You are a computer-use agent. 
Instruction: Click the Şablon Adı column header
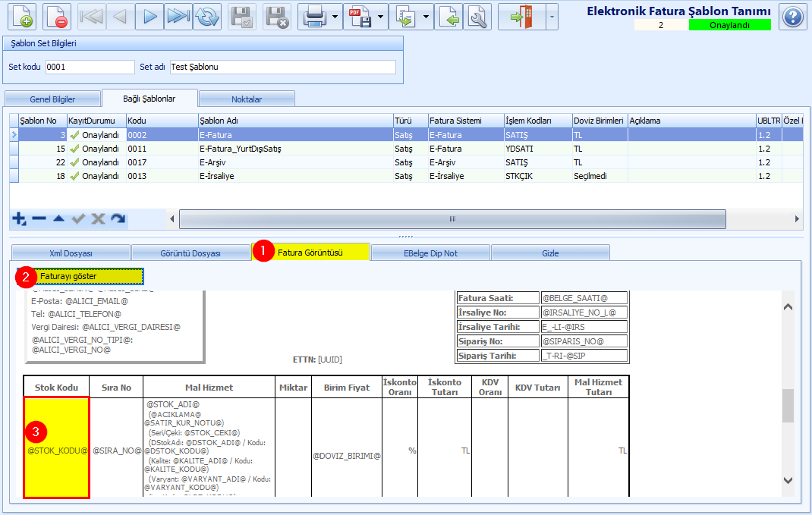(x=296, y=121)
